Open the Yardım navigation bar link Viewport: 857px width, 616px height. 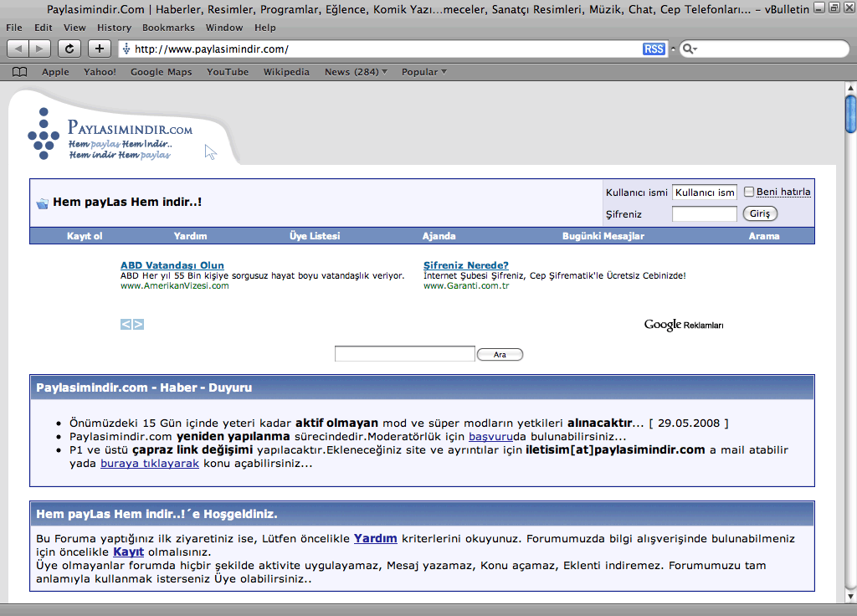(190, 236)
